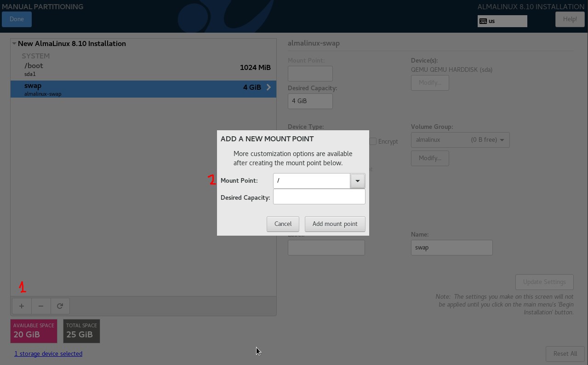
Task: Open the 1 storage device selected link
Action: [48, 354]
